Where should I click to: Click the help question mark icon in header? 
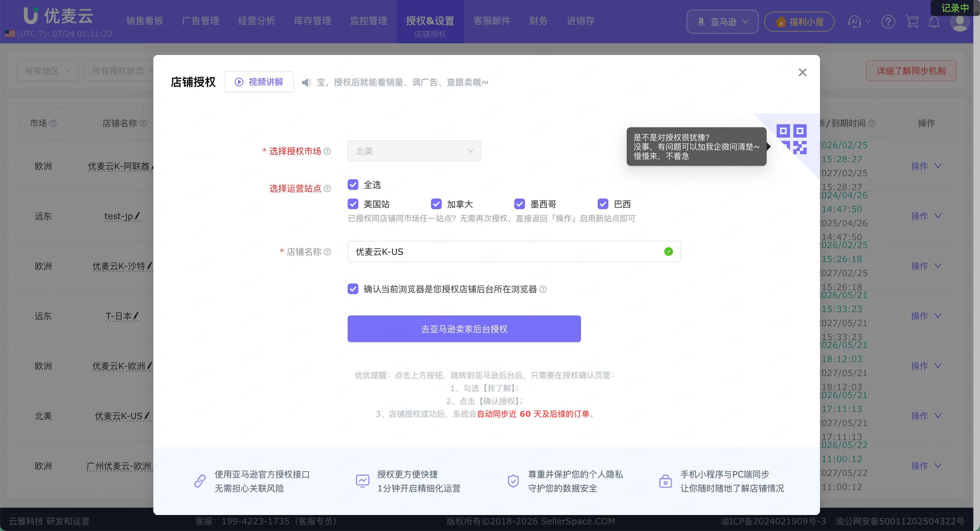[888, 22]
